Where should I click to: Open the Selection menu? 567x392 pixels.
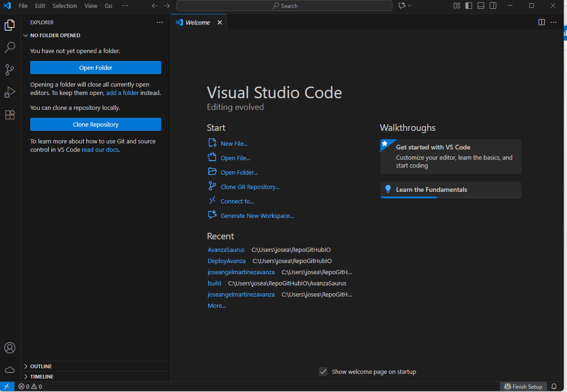pyautogui.click(x=65, y=6)
